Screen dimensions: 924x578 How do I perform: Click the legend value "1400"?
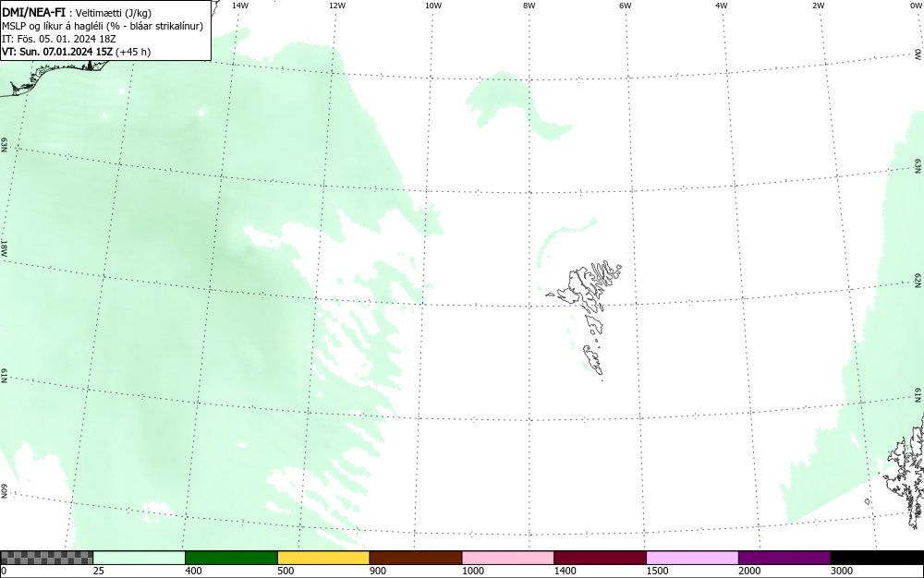click(x=565, y=571)
